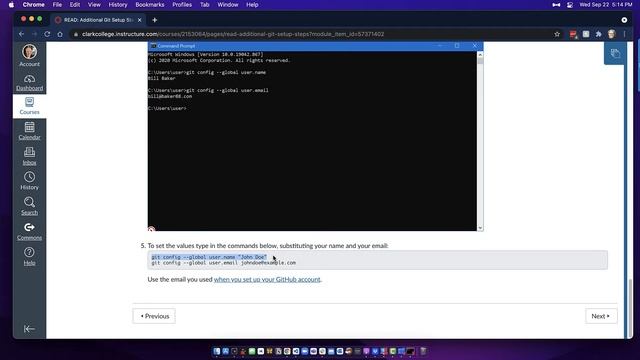640x360 pixels.
Task: Open the Trash in the Dock
Action: 423,351
